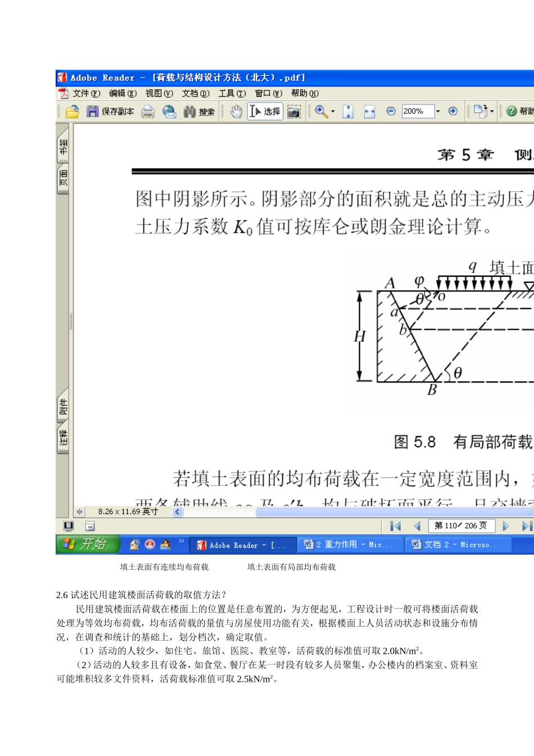This screenshot has height=756, width=534.
Task: Open the 帮助 (Help) menu in menu bar
Action: (x=305, y=93)
